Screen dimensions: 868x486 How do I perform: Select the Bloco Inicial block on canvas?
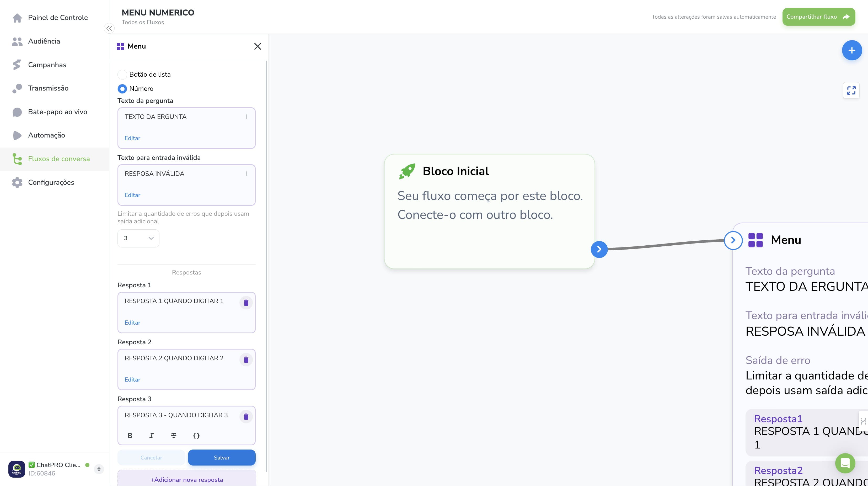click(x=489, y=212)
